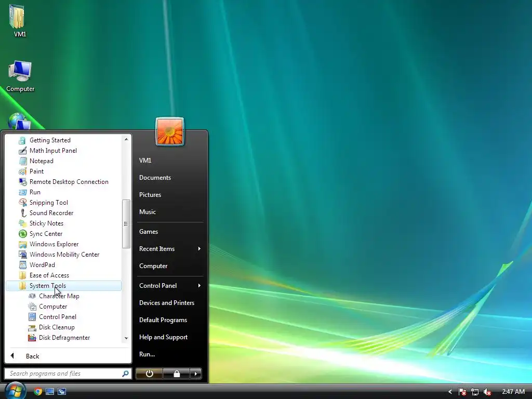Click Run... in right pane
Screen dimensions: 532x399
point(147,354)
